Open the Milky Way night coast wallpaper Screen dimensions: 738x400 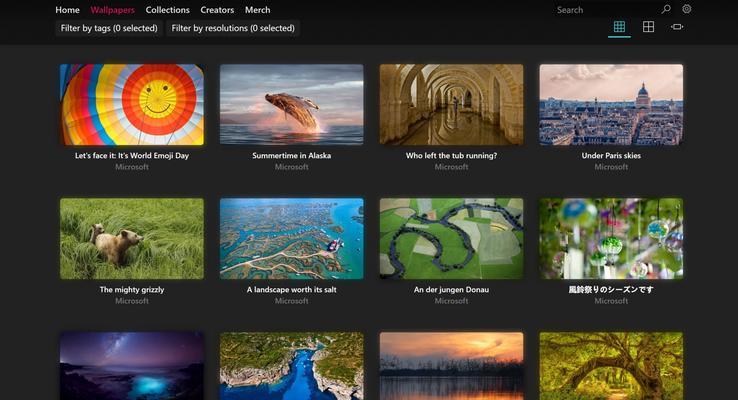point(132,366)
